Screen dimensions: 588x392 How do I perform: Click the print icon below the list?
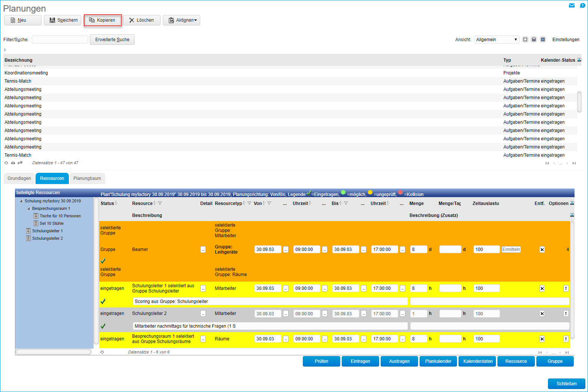[13, 163]
